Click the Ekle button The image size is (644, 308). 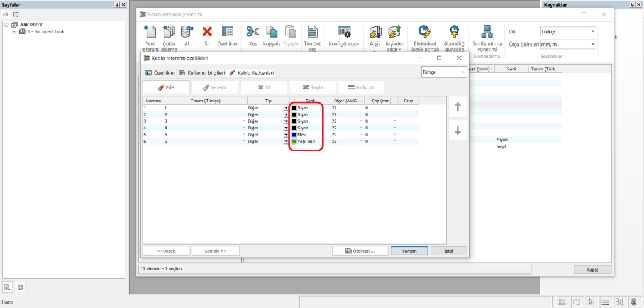tap(165, 87)
